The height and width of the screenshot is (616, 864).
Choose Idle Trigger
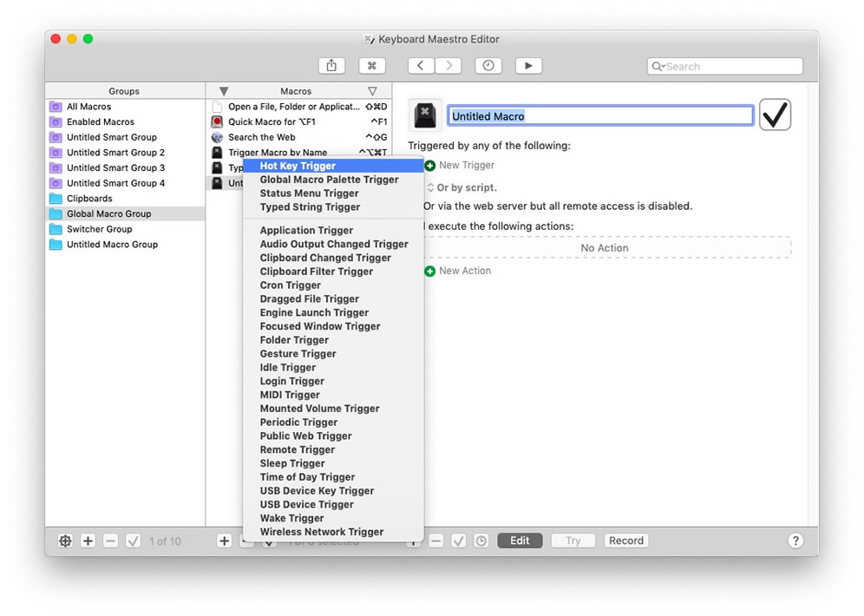333,368
